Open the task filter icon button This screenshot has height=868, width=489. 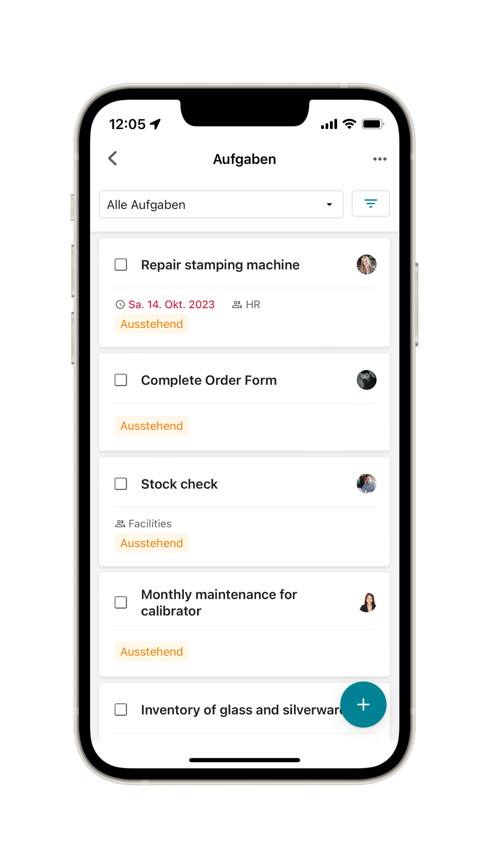pos(371,203)
